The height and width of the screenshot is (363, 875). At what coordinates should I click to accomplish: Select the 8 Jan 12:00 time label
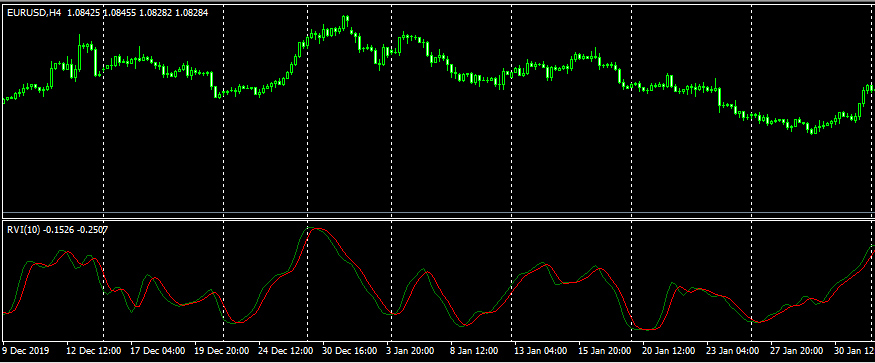point(474,351)
